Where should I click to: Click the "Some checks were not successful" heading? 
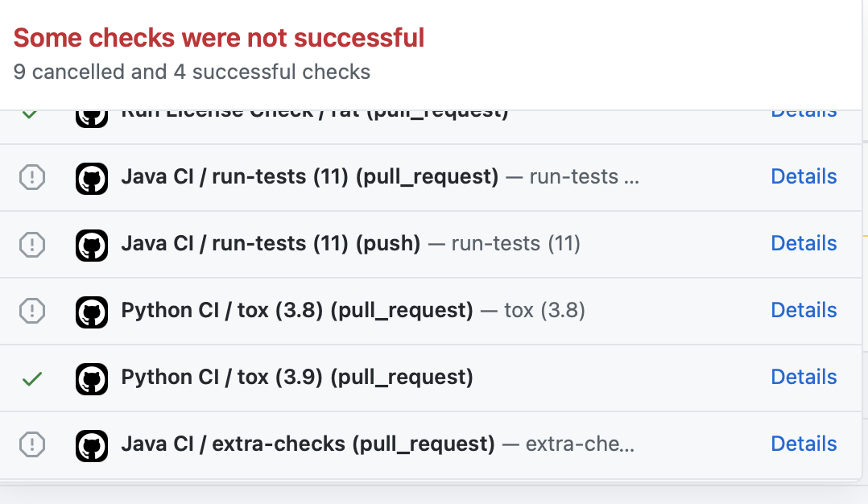pos(219,38)
